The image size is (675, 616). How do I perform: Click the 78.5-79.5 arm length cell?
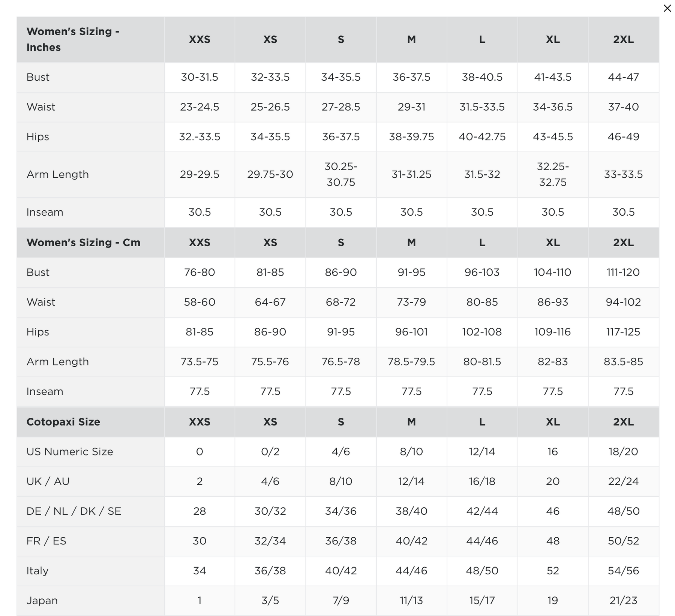(411, 362)
